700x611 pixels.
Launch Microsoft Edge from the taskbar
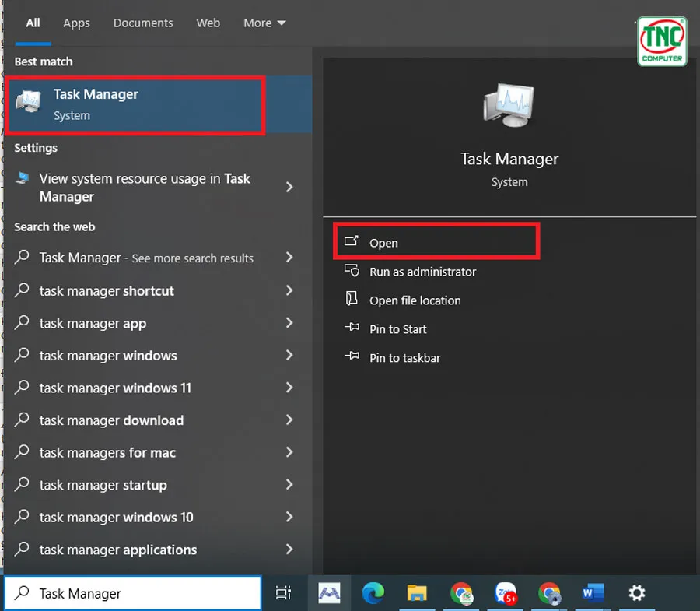click(x=373, y=593)
